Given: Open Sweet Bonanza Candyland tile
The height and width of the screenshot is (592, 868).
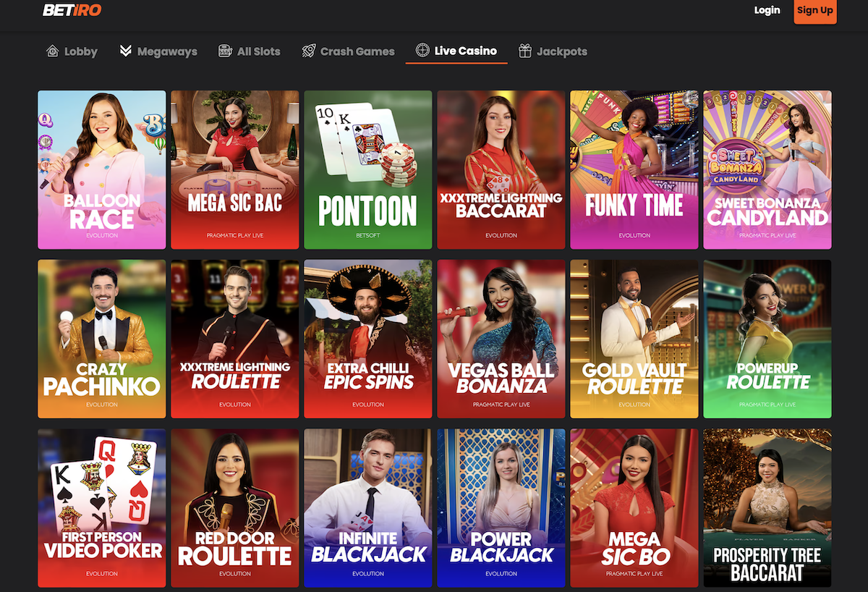Looking at the screenshot, I should click(x=767, y=169).
